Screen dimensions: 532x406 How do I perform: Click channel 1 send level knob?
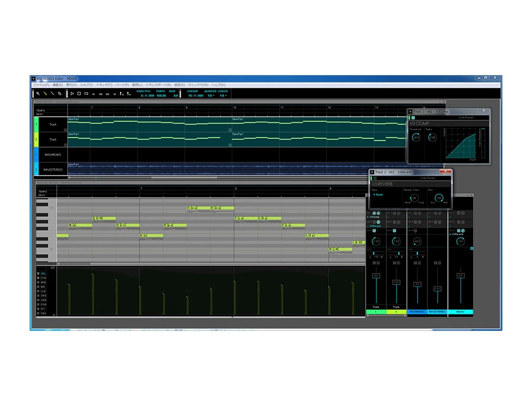point(376,241)
